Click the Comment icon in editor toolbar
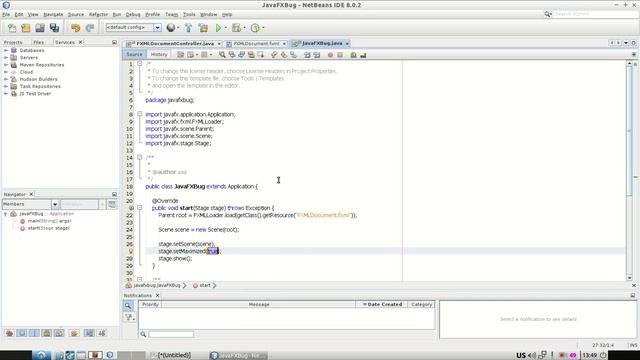The image size is (640, 360). click(x=353, y=55)
